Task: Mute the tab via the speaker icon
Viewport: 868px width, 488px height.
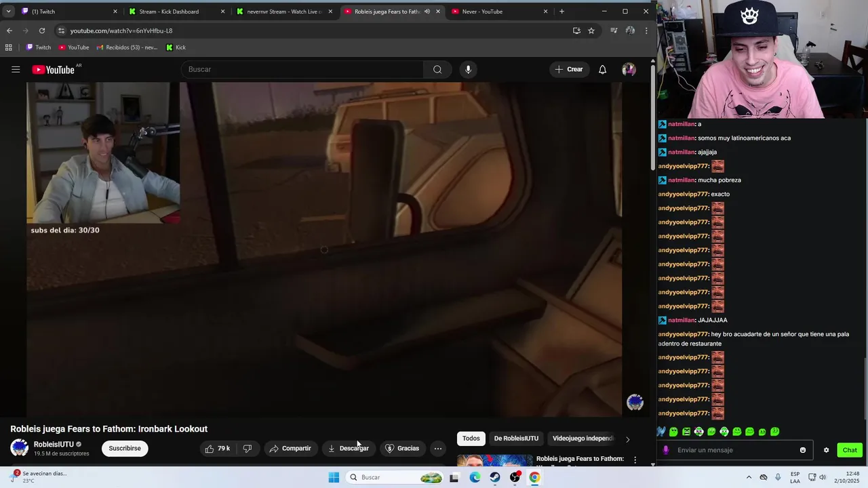Action: [x=427, y=12]
